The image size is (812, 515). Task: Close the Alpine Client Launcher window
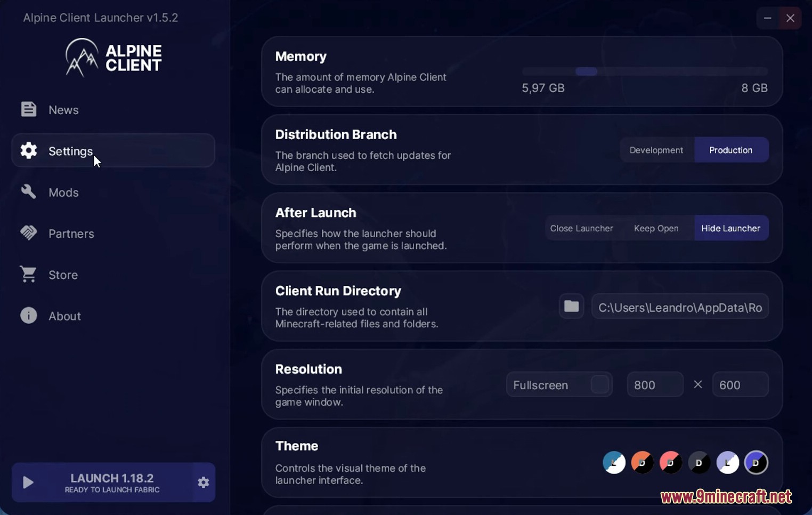[790, 18]
